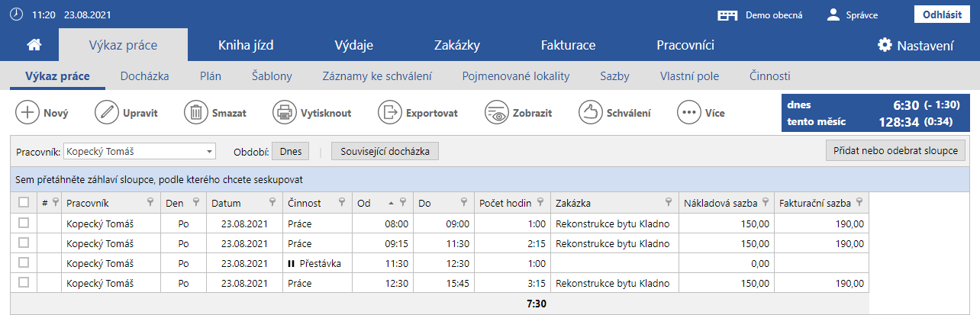Open filter on Počet hodin column header
Image resolution: width=980 pixels, height=315 pixels.
(540, 202)
